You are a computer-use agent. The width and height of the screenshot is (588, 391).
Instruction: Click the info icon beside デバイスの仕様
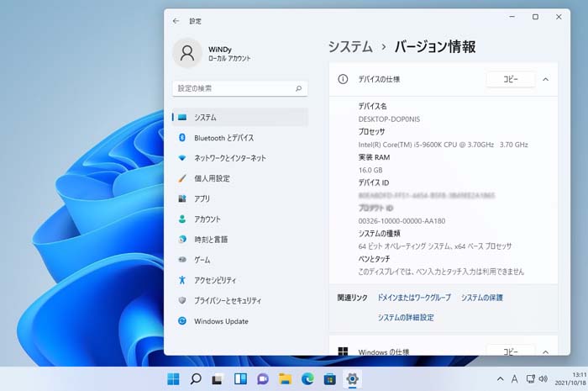(343, 79)
